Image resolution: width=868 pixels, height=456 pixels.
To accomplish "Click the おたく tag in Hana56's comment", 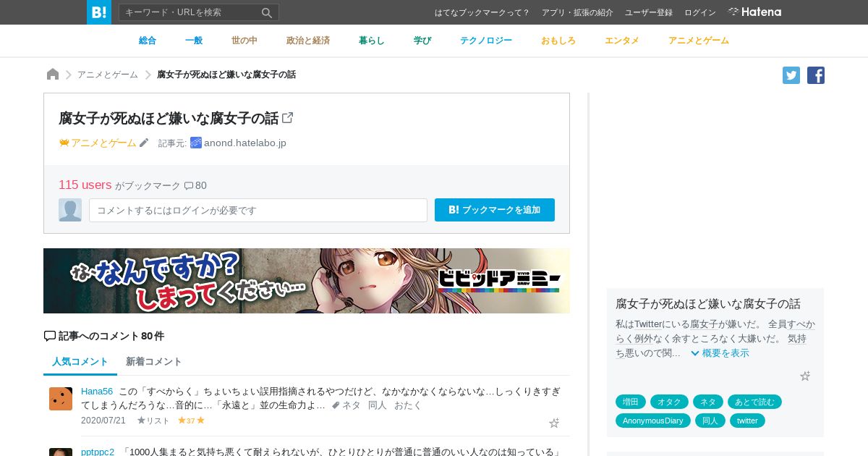I will (408, 405).
